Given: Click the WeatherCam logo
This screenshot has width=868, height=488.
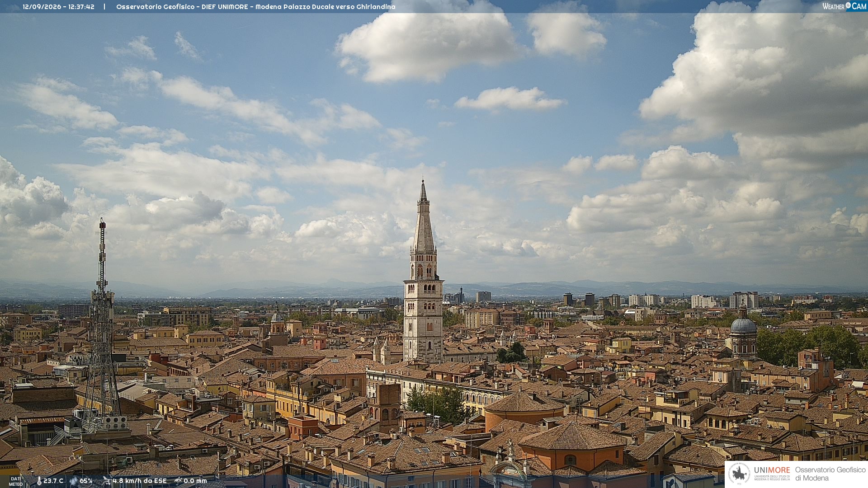Looking at the screenshot, I should pyautogui.click(x=844, y=6).
